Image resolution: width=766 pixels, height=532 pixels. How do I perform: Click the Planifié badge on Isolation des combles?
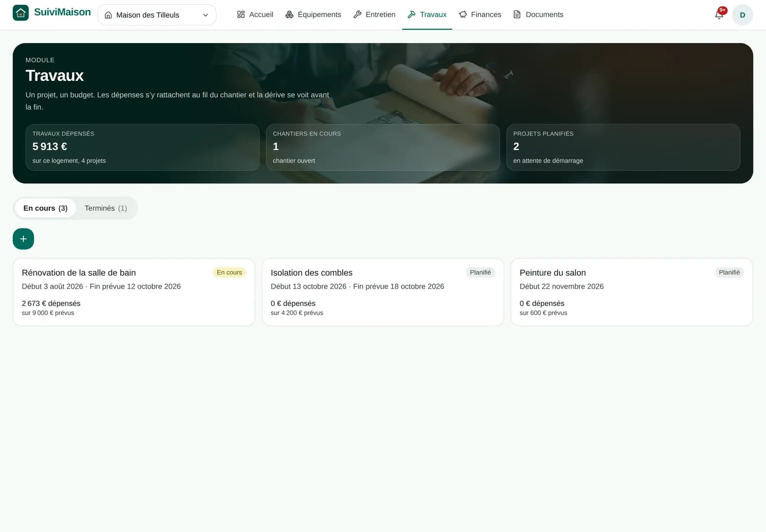[480, 272]
